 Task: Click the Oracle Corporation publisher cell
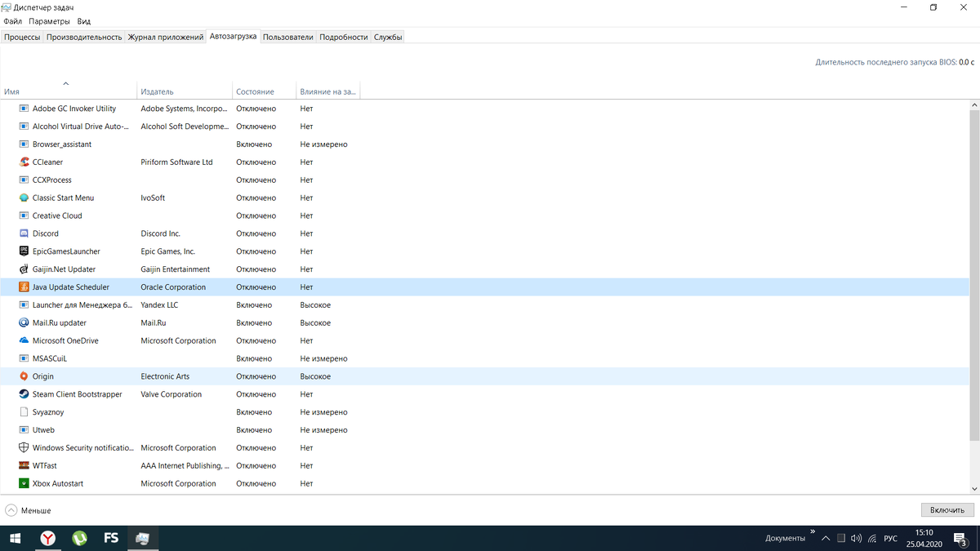(173, 287)
